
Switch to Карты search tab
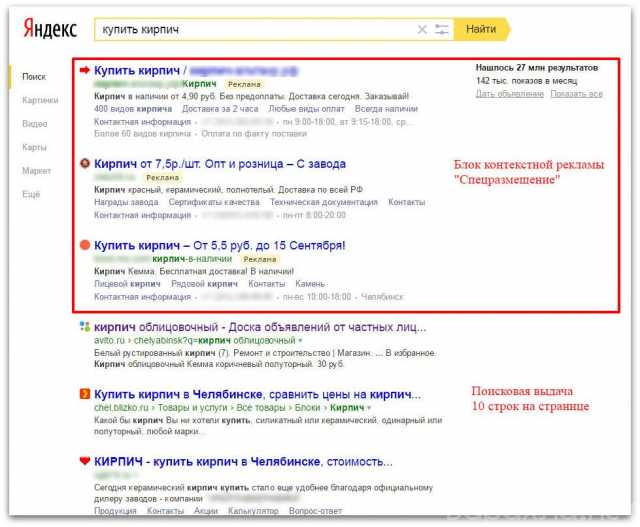pos(34,147)
